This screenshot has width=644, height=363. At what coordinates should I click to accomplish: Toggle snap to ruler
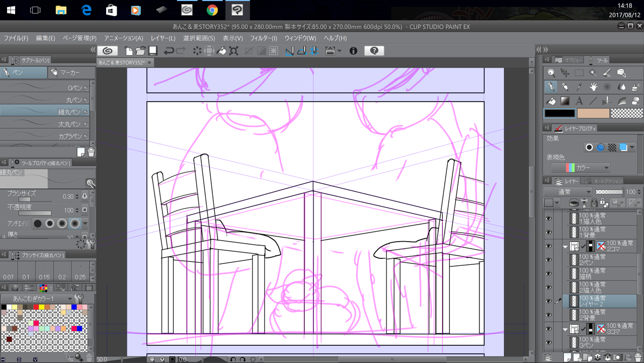click(x=289, y=50)
